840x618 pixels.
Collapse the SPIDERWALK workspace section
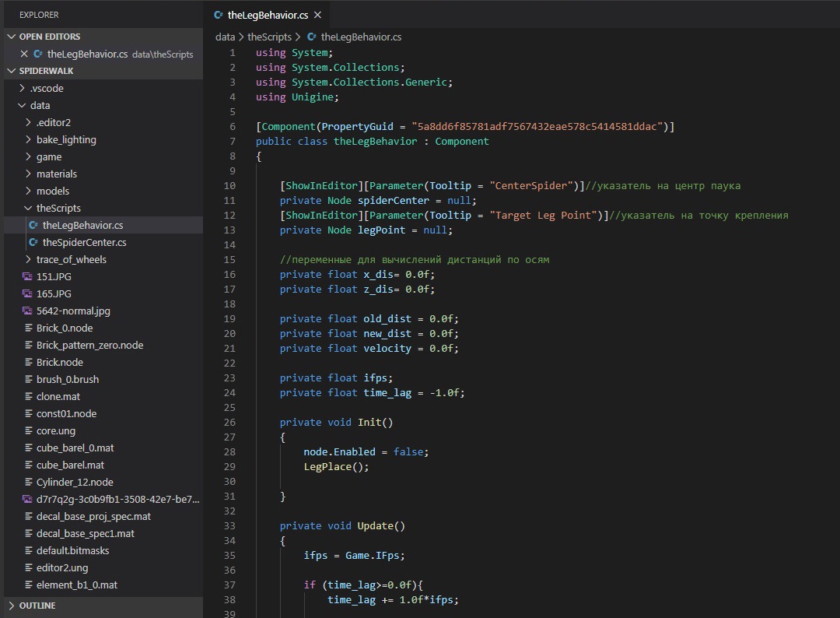[x=11, y=71]
